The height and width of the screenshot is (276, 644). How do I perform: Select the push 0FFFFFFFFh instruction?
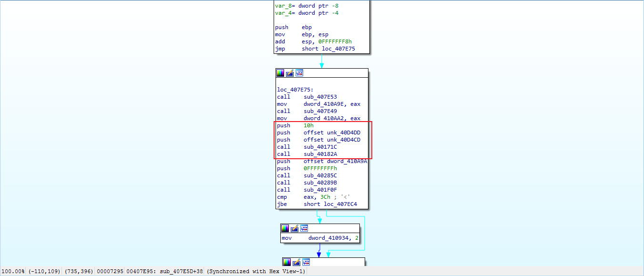pyautogui.click(x=307, y=168)
